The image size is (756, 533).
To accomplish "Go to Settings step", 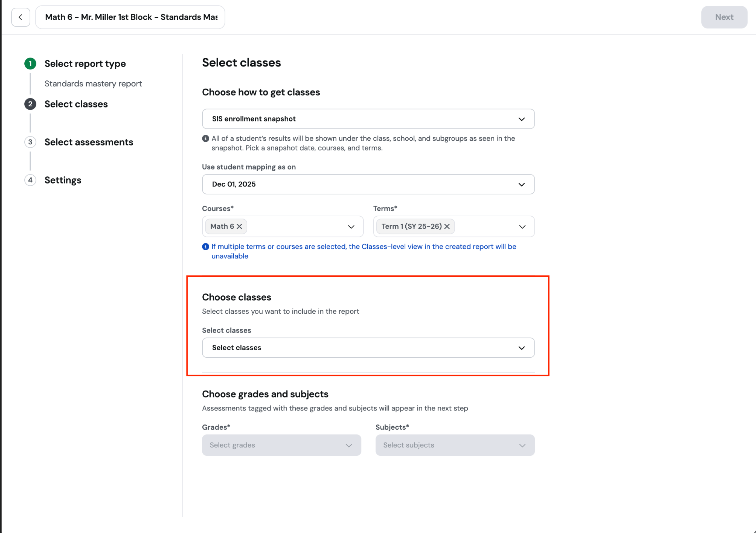I will click(x=63, y=180).
